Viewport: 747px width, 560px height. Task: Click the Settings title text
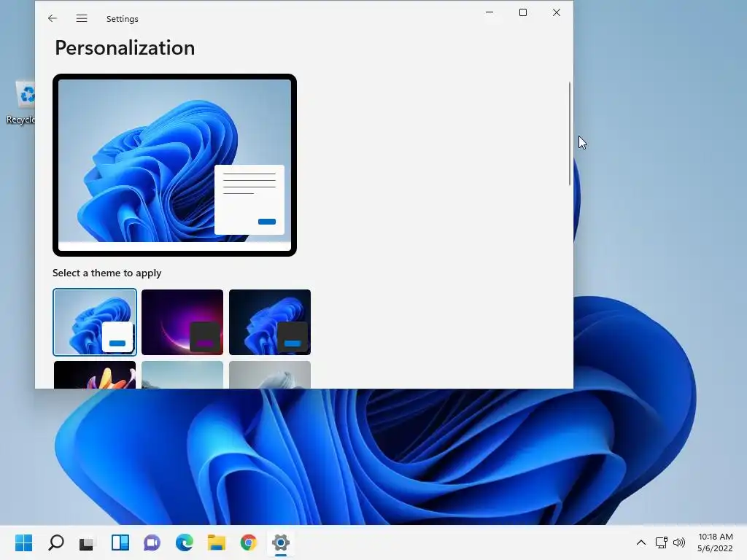(x=122, y=19)
